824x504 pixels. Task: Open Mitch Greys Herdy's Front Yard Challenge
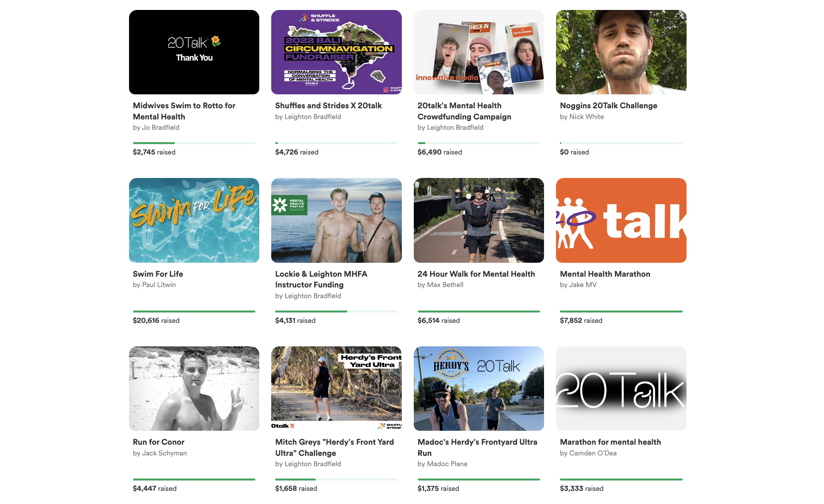tap(334, 447)
